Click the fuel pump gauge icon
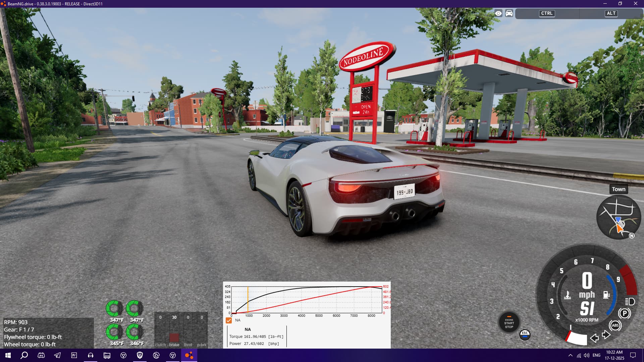The image size is (644, 362). coord(606,295)
